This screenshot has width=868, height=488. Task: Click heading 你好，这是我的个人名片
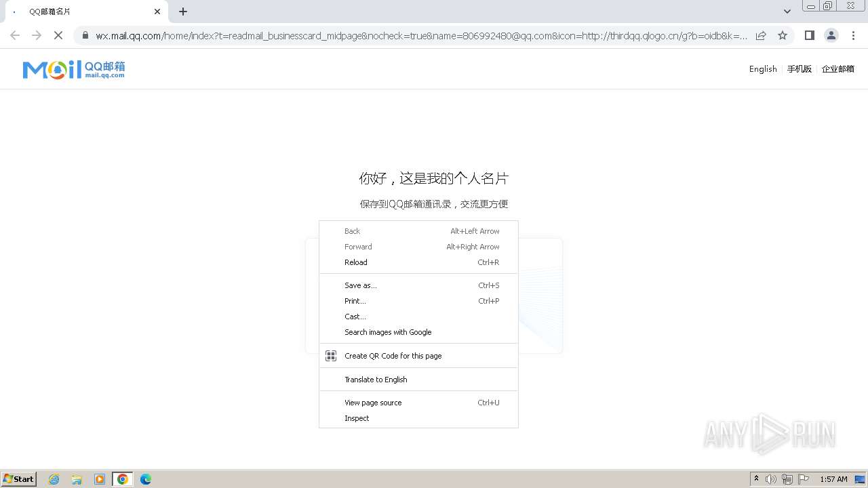click(434, 178)
